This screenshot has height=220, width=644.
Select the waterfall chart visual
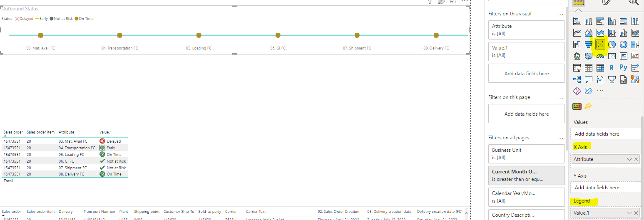click(577, 44)
